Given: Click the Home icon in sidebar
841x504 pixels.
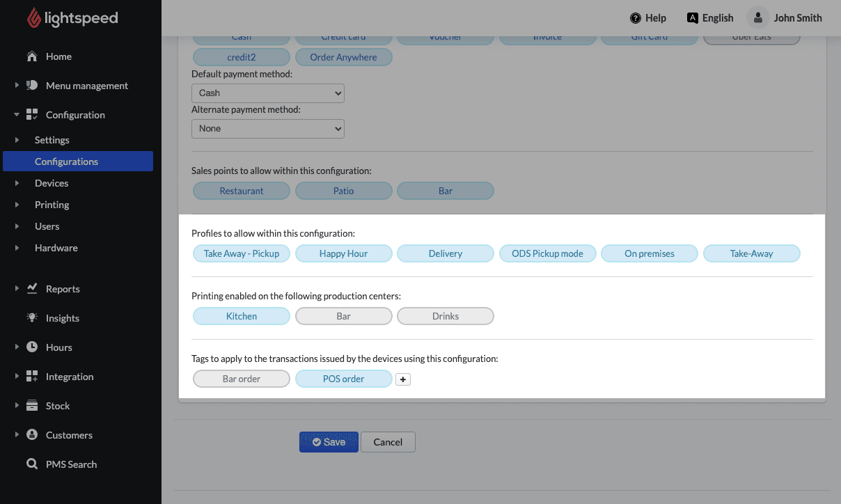Looking at the screenshot, I should (32, 56).
